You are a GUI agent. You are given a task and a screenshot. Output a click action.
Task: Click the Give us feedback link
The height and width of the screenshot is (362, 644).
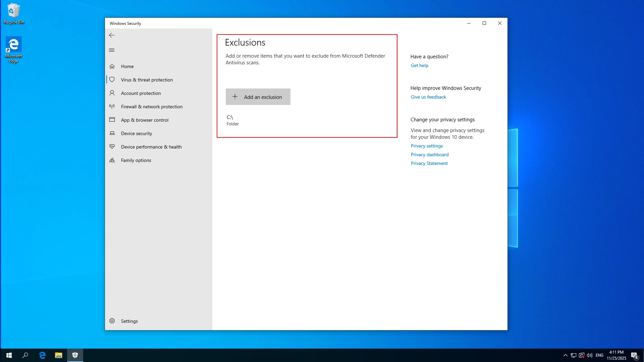428,97
